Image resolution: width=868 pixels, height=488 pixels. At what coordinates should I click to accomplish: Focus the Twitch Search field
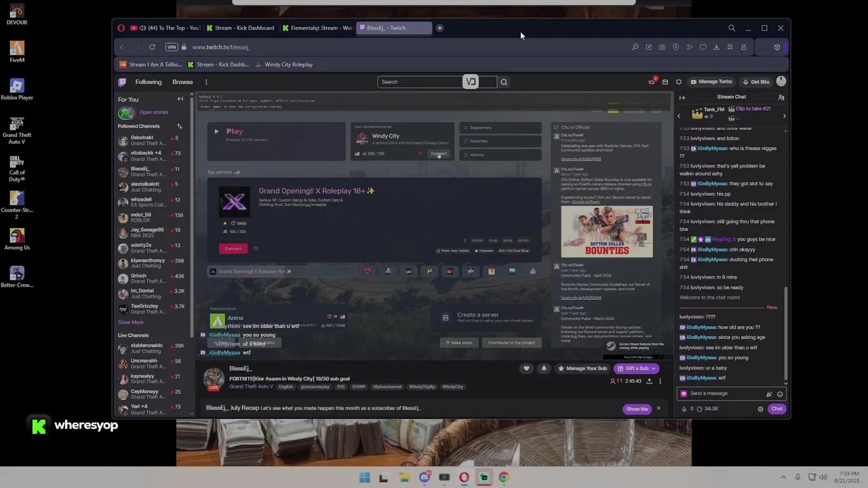[x=437, y=82]
